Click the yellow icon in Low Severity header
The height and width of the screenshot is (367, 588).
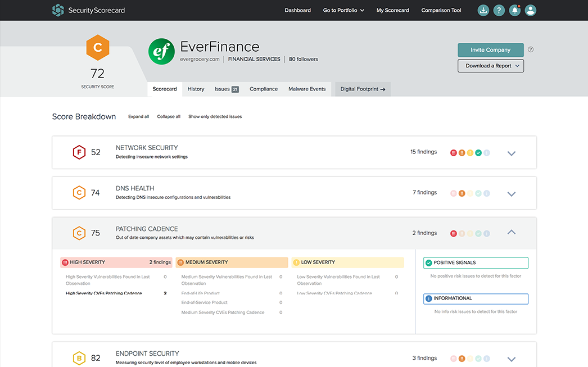296,262
